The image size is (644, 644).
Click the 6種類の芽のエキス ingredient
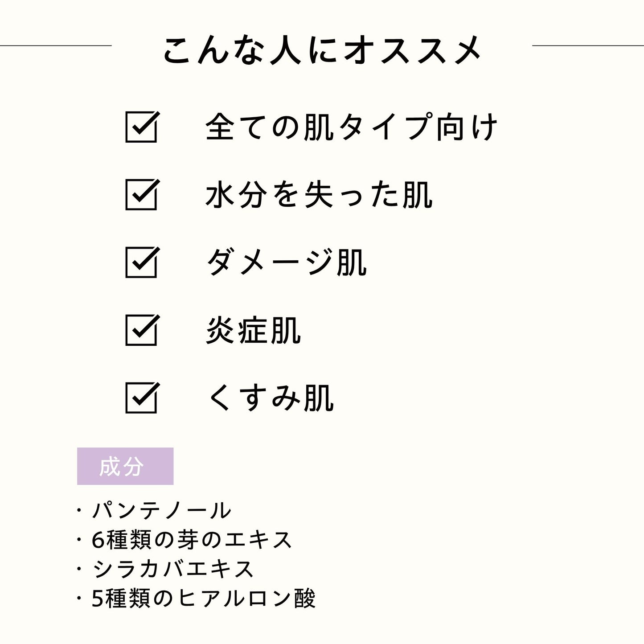coord(192,540)
